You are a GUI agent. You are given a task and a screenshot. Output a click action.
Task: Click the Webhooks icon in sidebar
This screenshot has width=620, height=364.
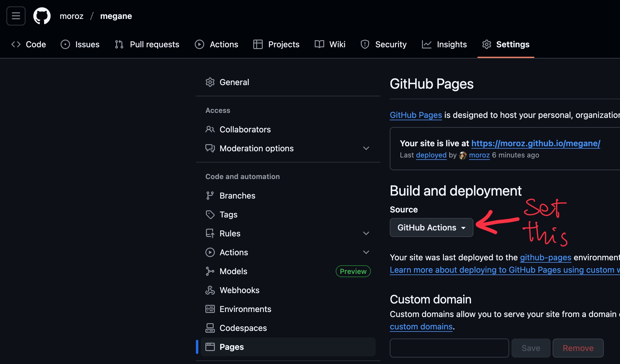click(210, 290)
